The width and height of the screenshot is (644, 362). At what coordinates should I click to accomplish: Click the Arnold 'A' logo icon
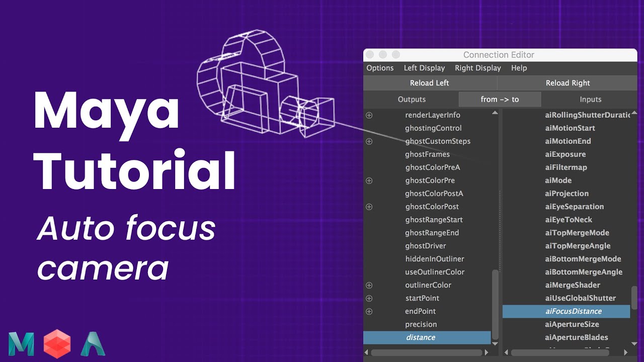[93, 344]
